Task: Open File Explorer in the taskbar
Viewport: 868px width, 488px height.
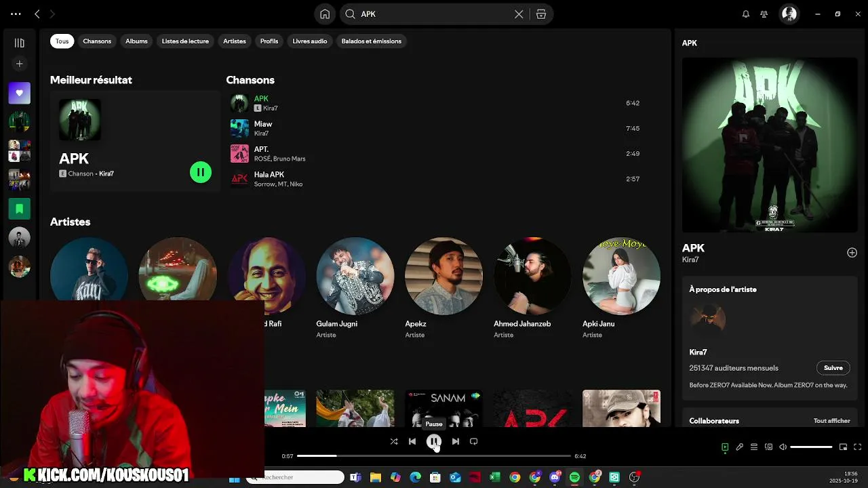Action: pos(375,478)
